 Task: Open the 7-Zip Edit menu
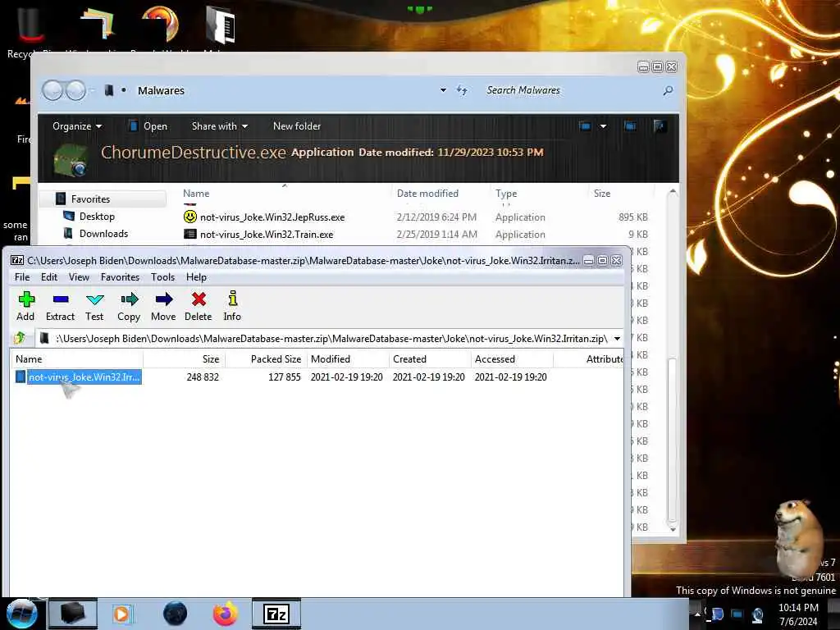(49, 277)
